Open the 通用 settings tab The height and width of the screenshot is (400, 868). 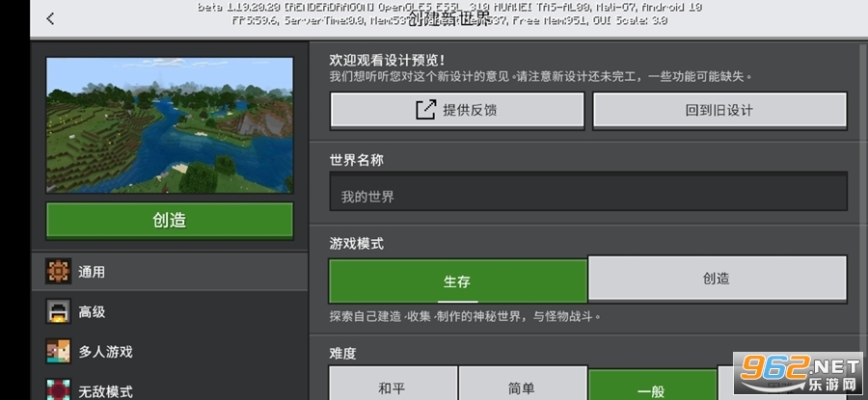point(170,272)
